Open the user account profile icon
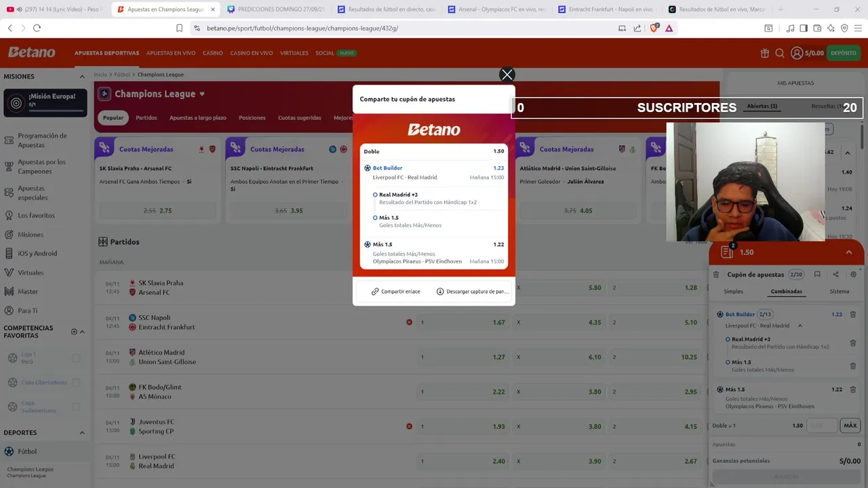 [797, 53]
